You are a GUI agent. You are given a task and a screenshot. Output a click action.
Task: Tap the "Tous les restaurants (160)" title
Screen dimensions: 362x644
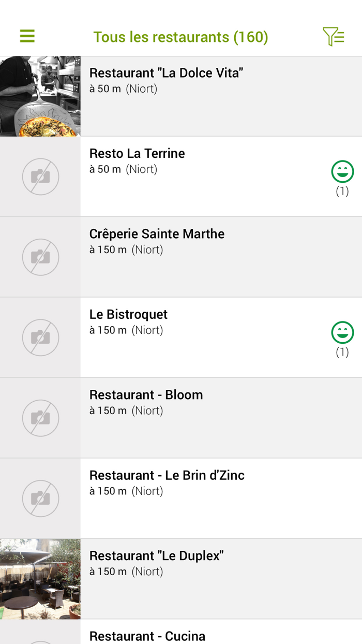tap(180, 37)
